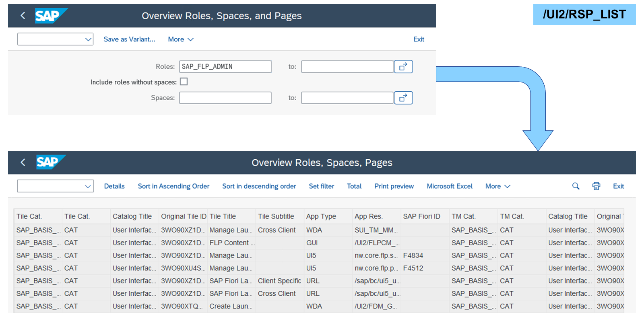Click SAP logo in results screen header
The height and width of the screenshot is (317, 644).
click(51, 162)
